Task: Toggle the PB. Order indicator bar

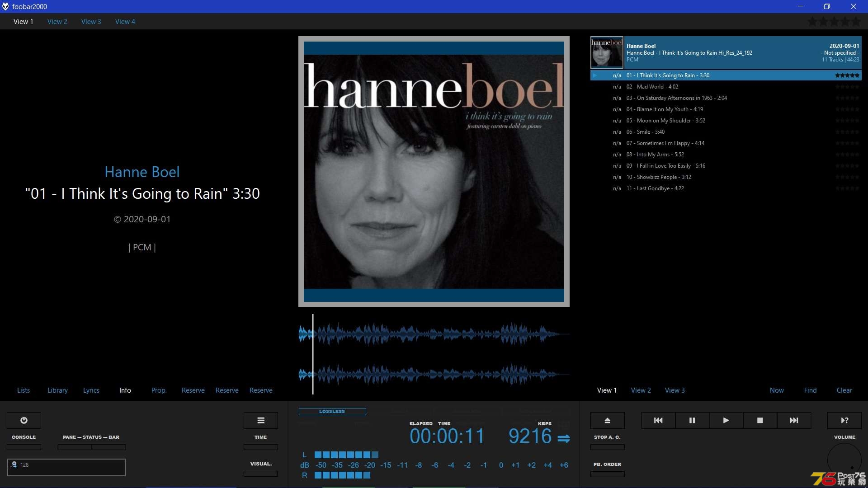Action: [608, 474]
